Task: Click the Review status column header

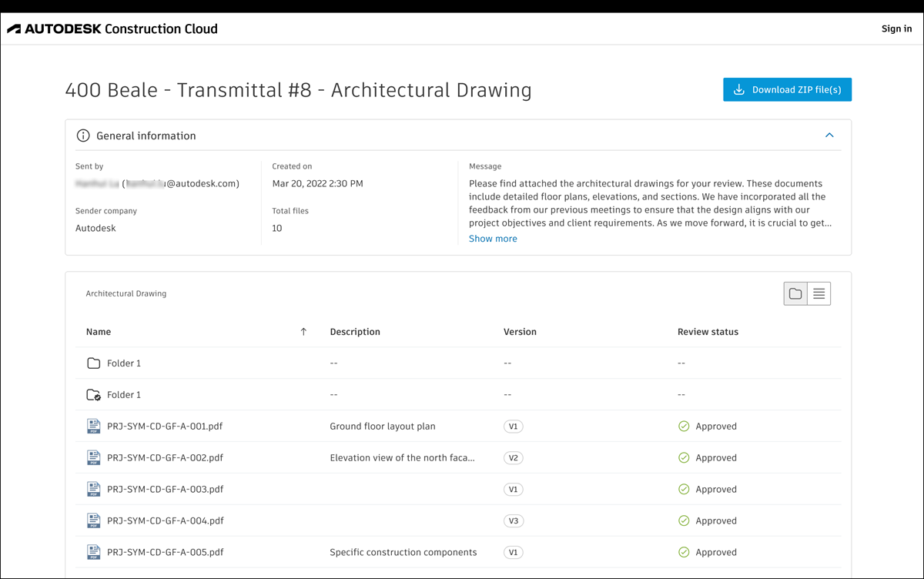Action: tap(708, 332)
